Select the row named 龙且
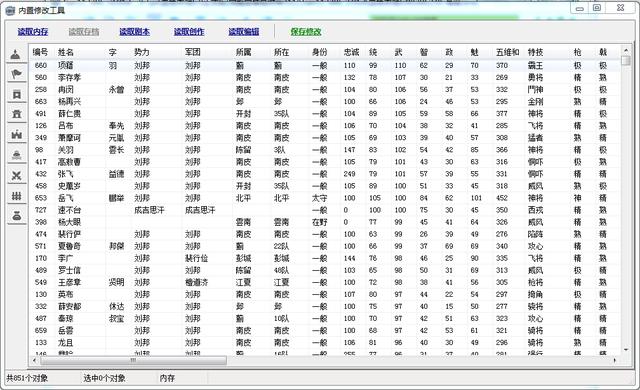The height and width of the screenshot is (390, 640). 325,342
